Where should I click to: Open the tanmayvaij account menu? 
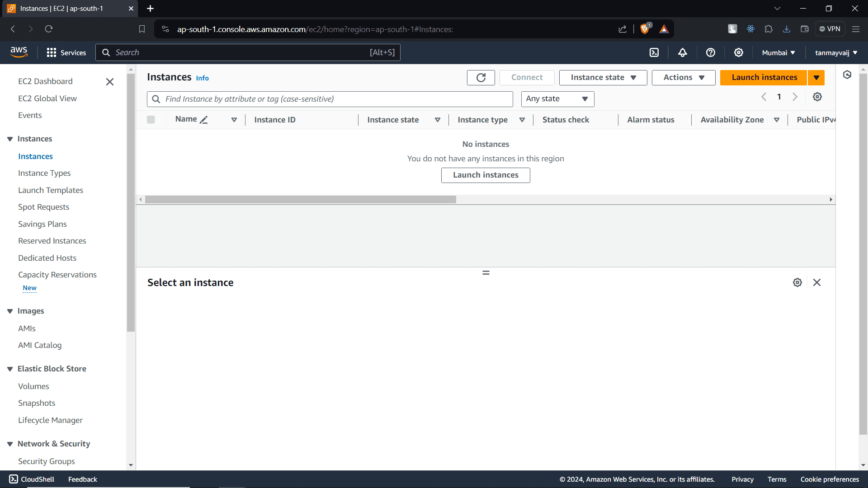pos(835,52)
